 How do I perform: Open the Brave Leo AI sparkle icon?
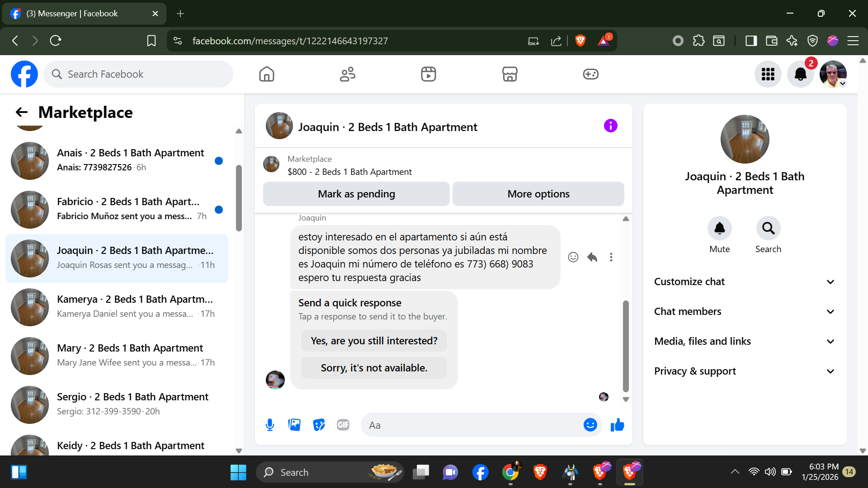792,41
